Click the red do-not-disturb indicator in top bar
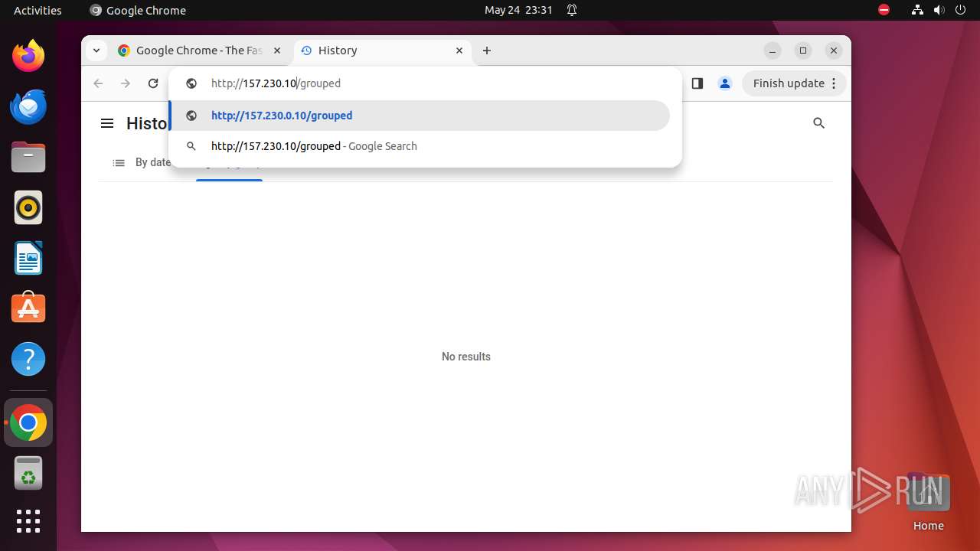Screen dimensions: 980x551 [884, 10]
